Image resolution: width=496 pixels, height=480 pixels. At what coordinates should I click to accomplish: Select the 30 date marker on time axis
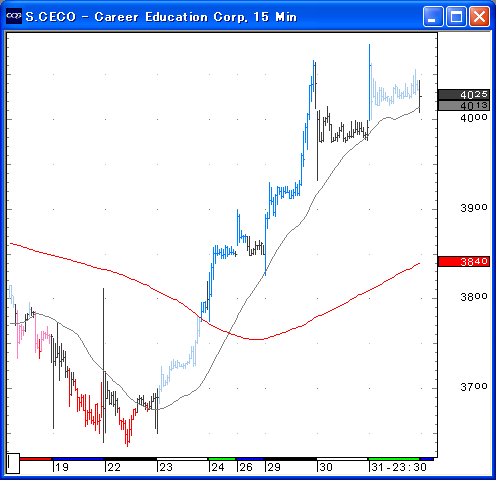point(326,467)
